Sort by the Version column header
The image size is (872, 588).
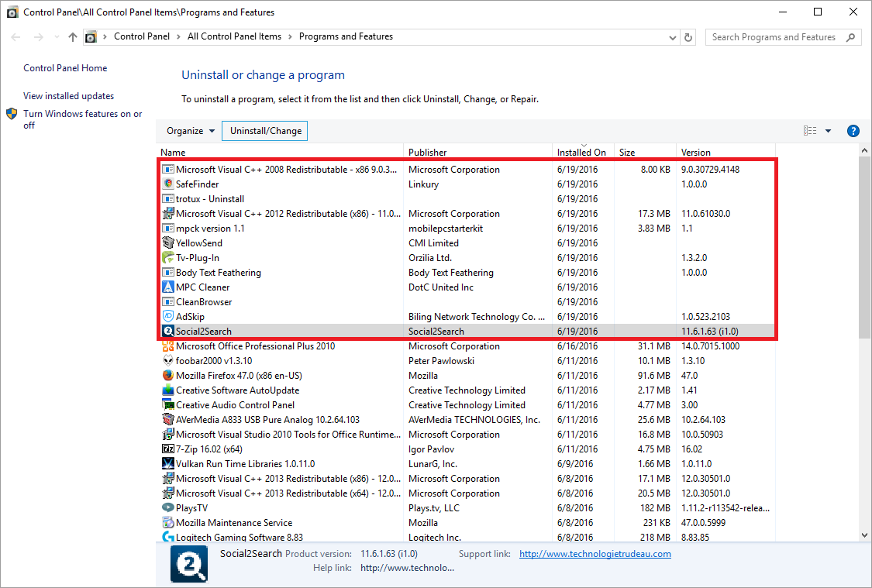coord(726,153)
